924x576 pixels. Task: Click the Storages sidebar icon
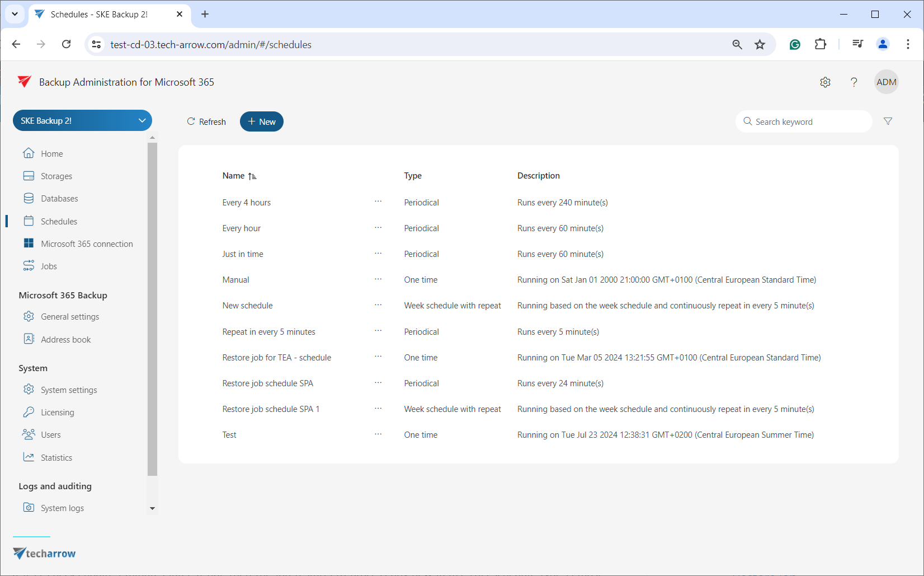tap(29, 176)
